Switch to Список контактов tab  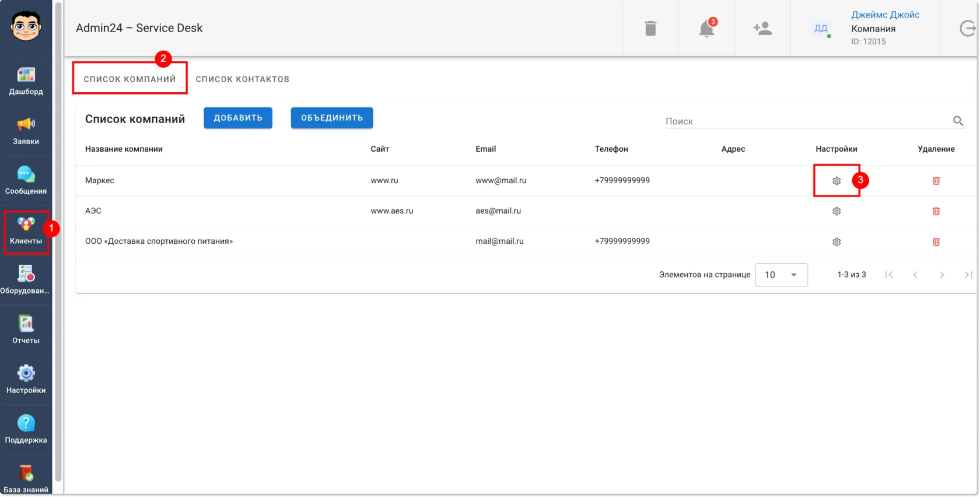(x=243, y=79)
